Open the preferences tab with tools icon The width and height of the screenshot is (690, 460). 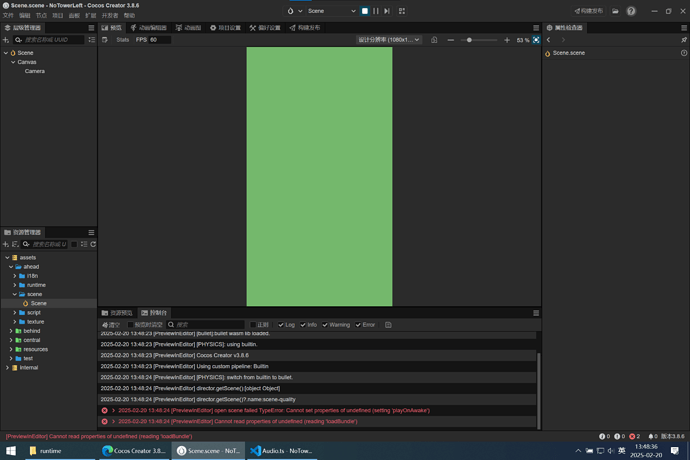(x=265, y=28)
